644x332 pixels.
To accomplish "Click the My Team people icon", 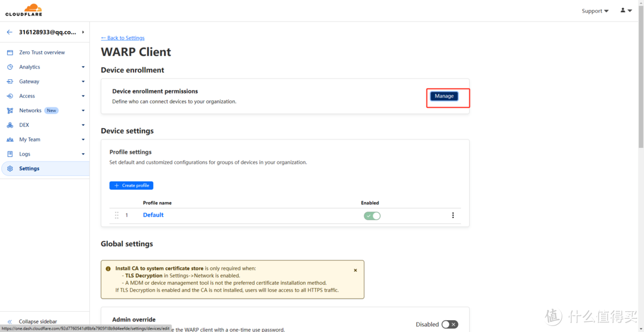I will tap(10, 139).
